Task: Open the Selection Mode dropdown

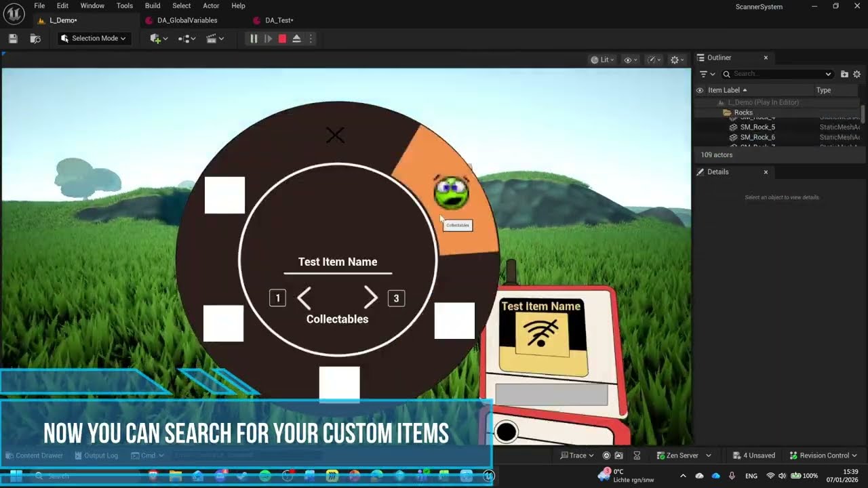Action: (93, 39)
